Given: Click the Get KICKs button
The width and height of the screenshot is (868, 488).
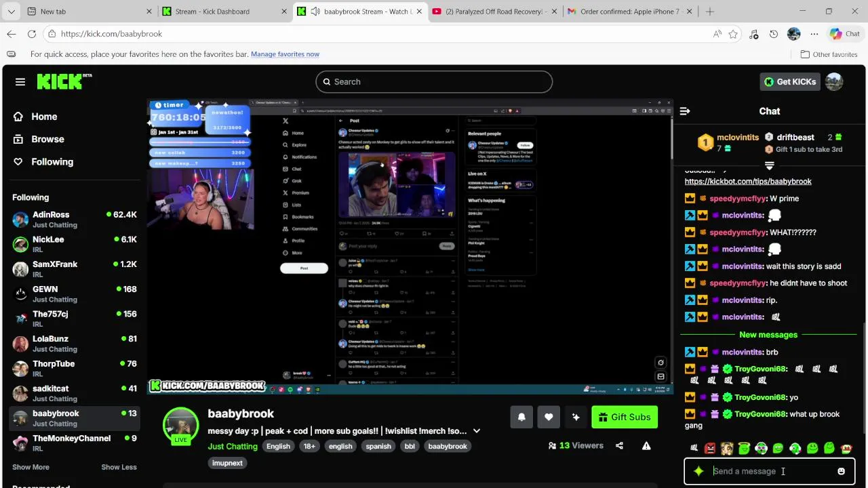Looking at the screenshot, I should tap(789, 81).
